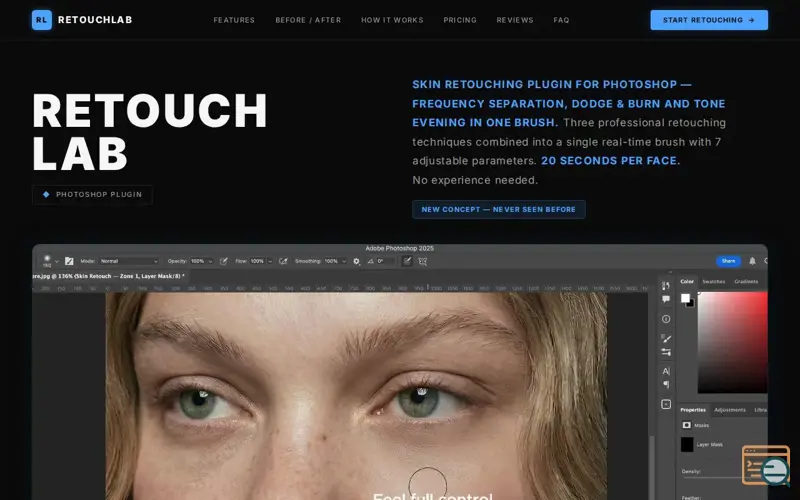Enable the airbrush build-up icon

283,261
